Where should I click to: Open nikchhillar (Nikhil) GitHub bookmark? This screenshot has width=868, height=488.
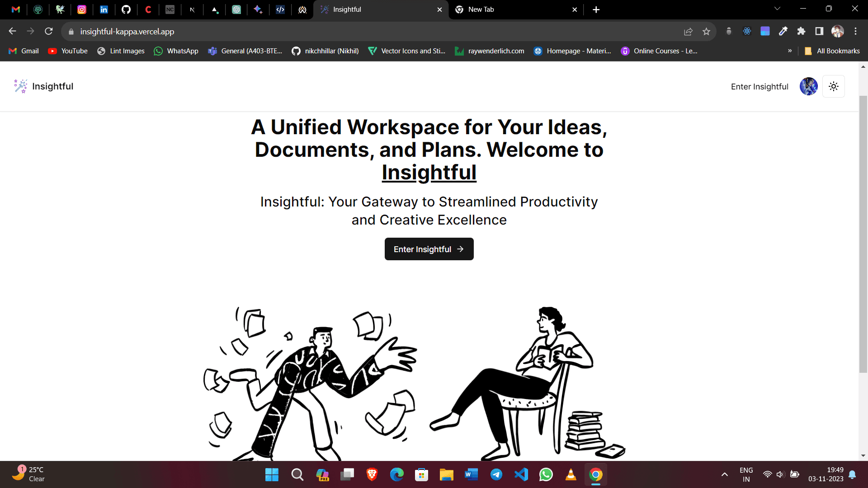point(325,51)
